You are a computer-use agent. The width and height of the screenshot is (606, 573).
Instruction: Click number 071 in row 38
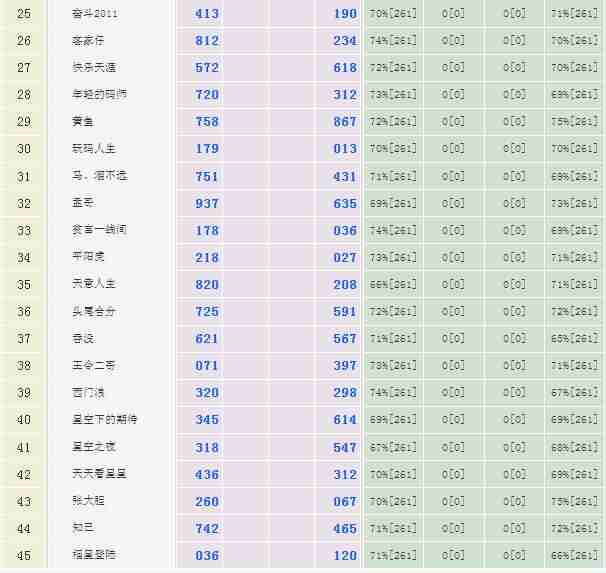(207, 366)
